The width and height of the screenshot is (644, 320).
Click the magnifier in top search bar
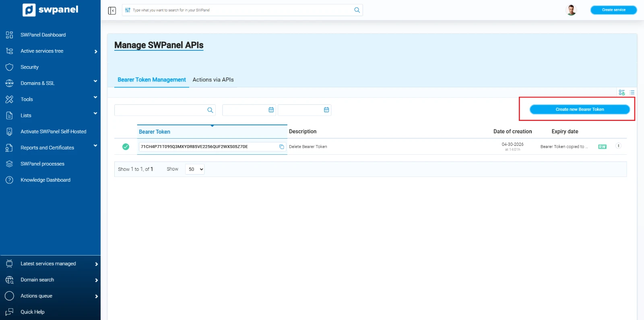click(x=357, y=10)
